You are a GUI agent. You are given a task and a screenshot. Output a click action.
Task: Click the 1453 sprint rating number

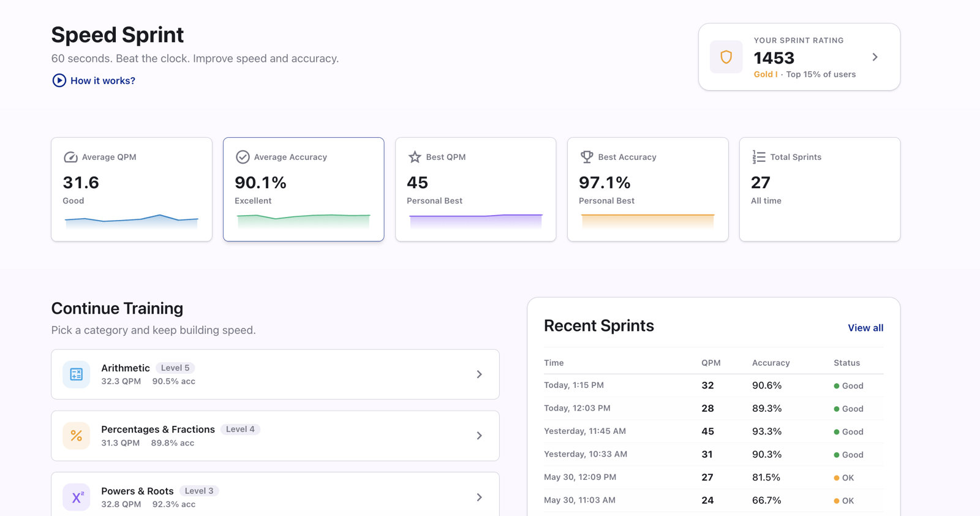tap(774, 58)
